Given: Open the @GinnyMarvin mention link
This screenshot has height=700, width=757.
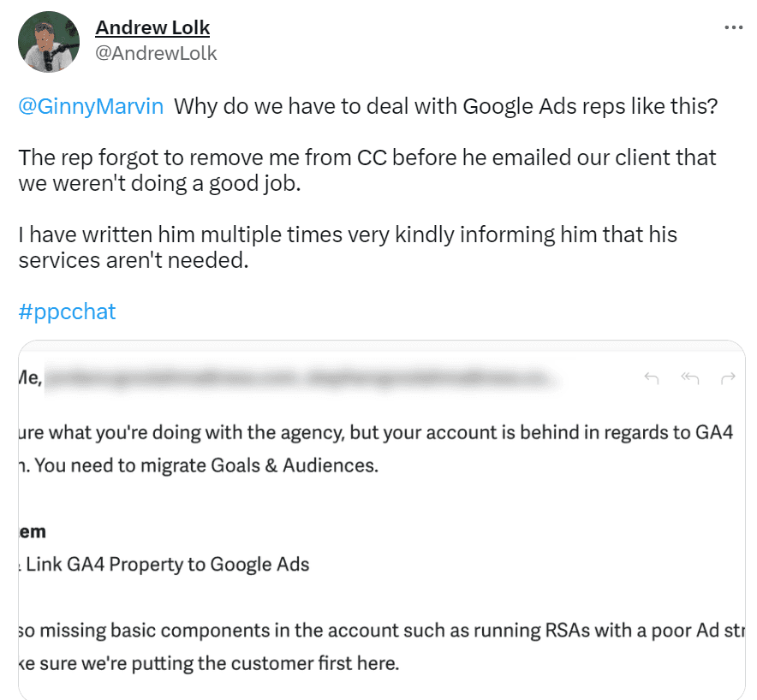Looking at the screenshot, I should pos(90,106).
